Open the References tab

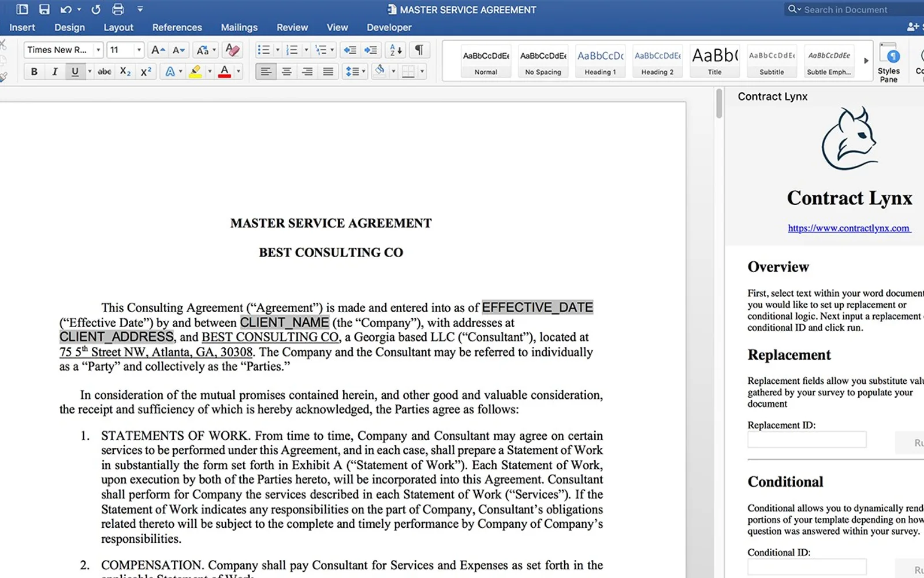pyautogui.click(x=177, y=27)
